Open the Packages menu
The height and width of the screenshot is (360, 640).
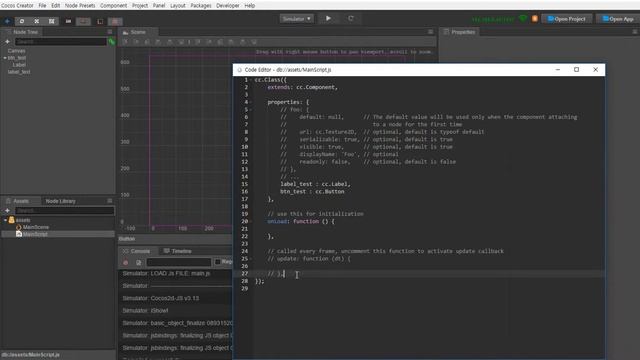pos(201,6)
